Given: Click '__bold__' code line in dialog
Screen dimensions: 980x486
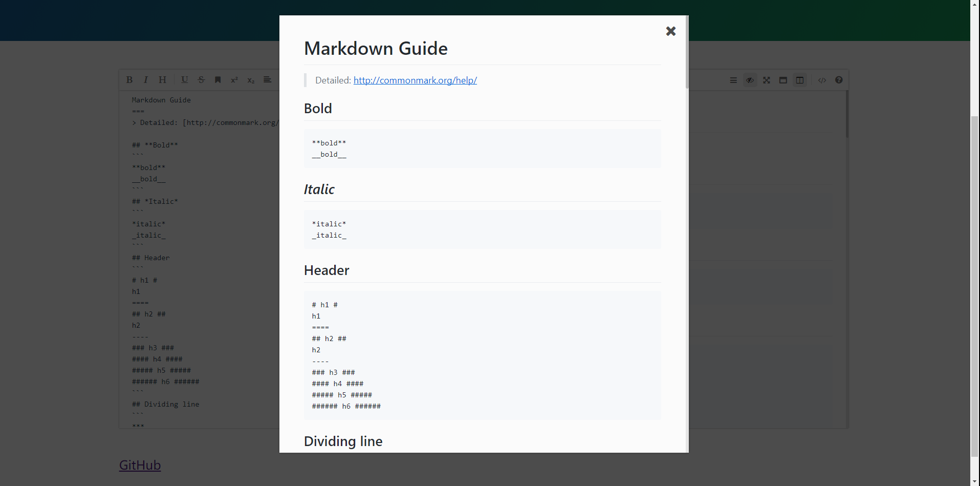Looking at the screenshot, I should tap(329, 154).
